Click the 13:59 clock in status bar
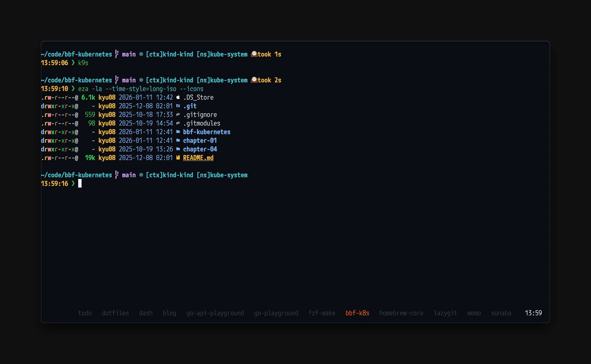The image size is (591, 364). click(x=533, y=313)
